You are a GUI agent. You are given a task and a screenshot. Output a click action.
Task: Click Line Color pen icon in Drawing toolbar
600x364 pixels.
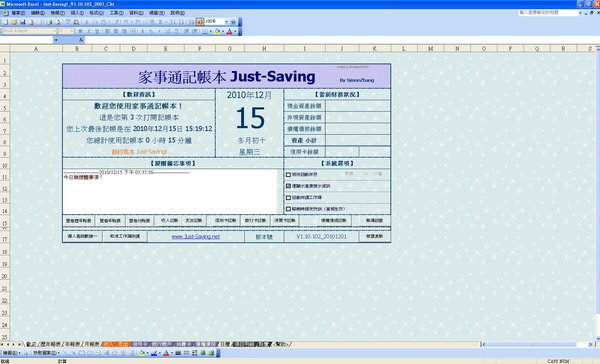click(153, 353)
